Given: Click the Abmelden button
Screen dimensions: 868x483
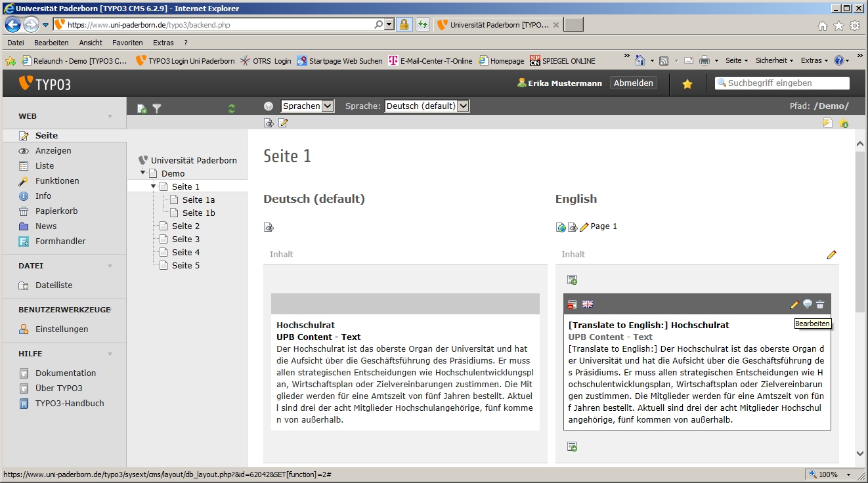Looking at the screenshot, I should point(633,83).
